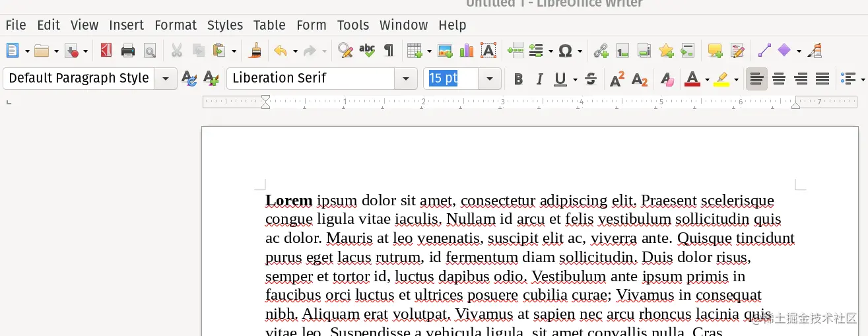Viewport: 868px width, 336px height.
Task: Select the Clone Formatting paintbrush
Action: 255,50
